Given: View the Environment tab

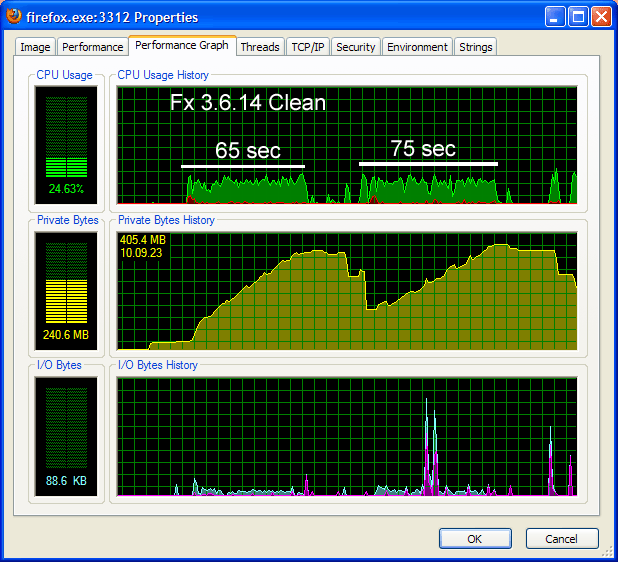Looking at the screenshot, I should [x=417, y=47].
